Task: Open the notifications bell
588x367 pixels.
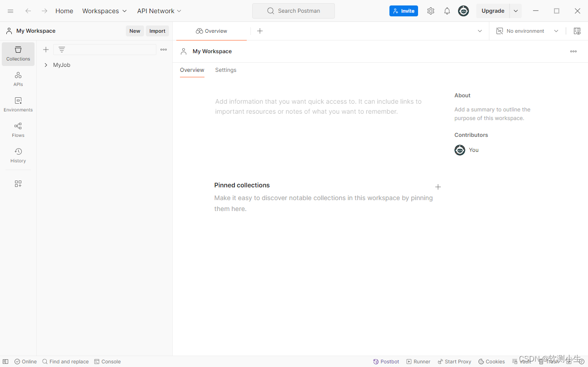Action: tap(447, 11)
